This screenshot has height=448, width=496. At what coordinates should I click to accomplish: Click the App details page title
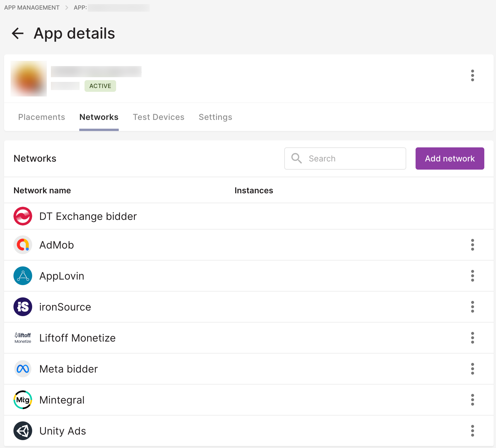74,33
